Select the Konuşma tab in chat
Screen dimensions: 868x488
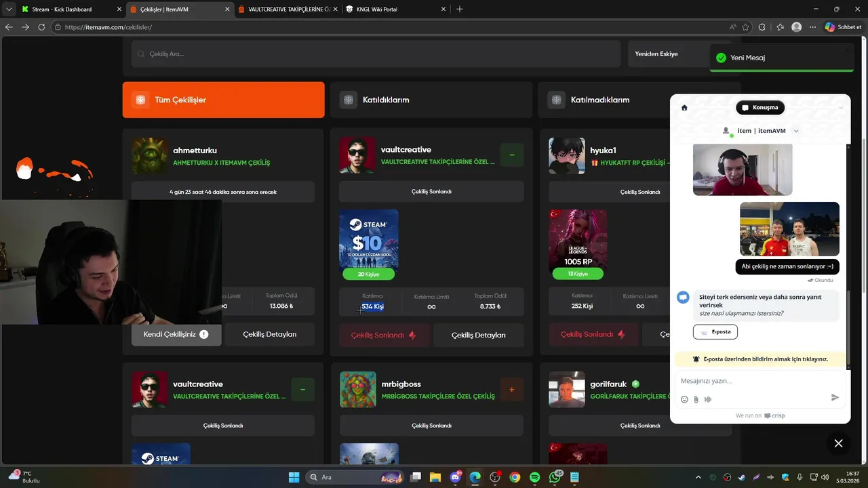coord(760,108)
